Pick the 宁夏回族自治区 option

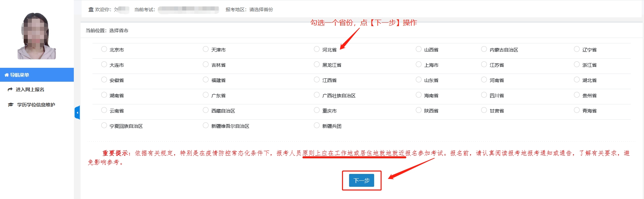104,125
